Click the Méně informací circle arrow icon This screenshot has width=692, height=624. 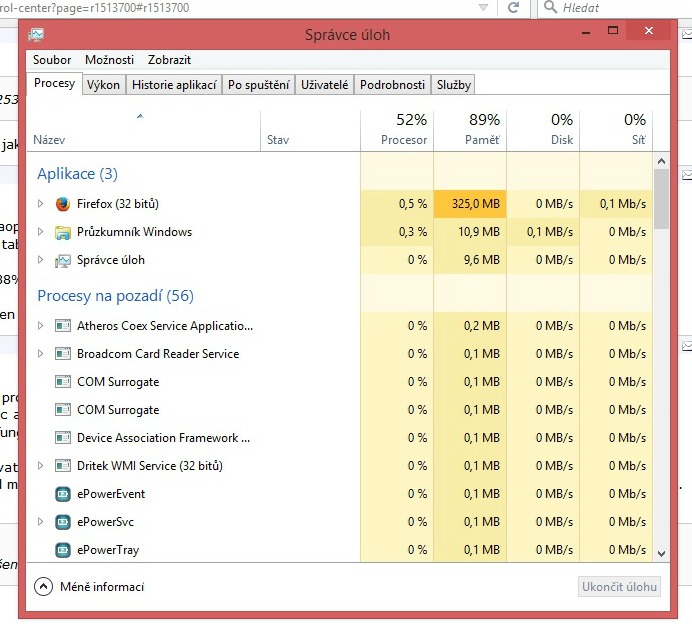[43, 587]
